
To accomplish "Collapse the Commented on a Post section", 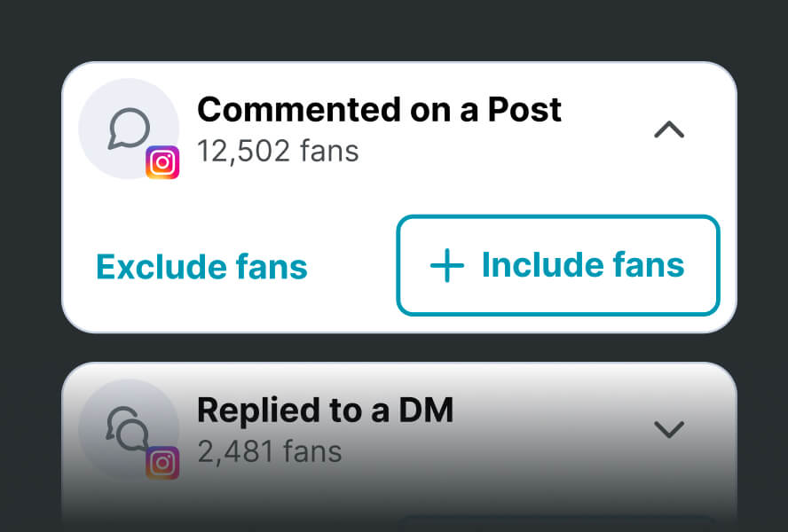I will tap(669, 130).
